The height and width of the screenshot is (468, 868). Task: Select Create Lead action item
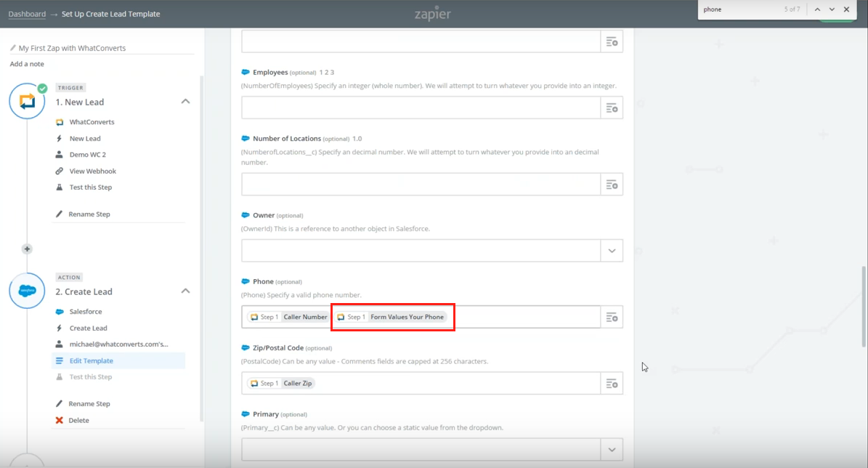coord(88,328)
